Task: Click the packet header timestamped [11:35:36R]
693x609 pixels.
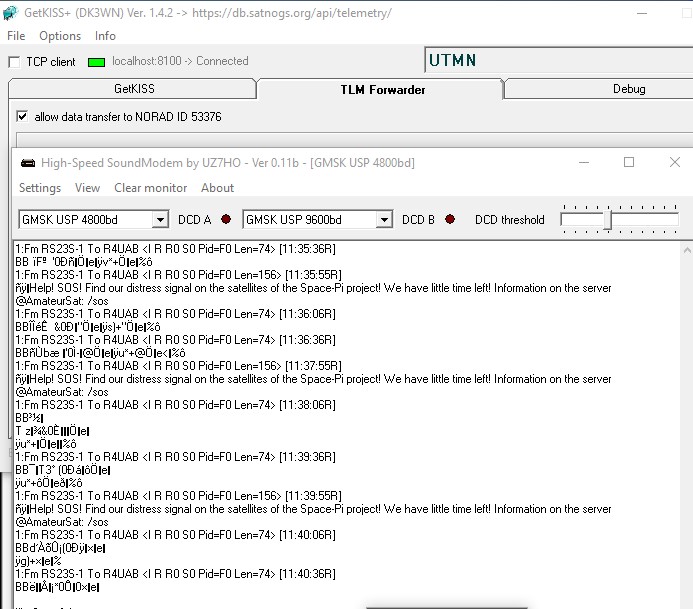Action: (x=175, y=249)
